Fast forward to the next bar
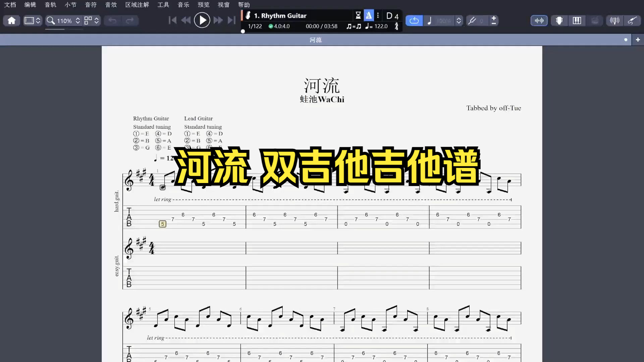Image resolution: width=644 pixels, height=362 pixels. click(x=218, y=20)
